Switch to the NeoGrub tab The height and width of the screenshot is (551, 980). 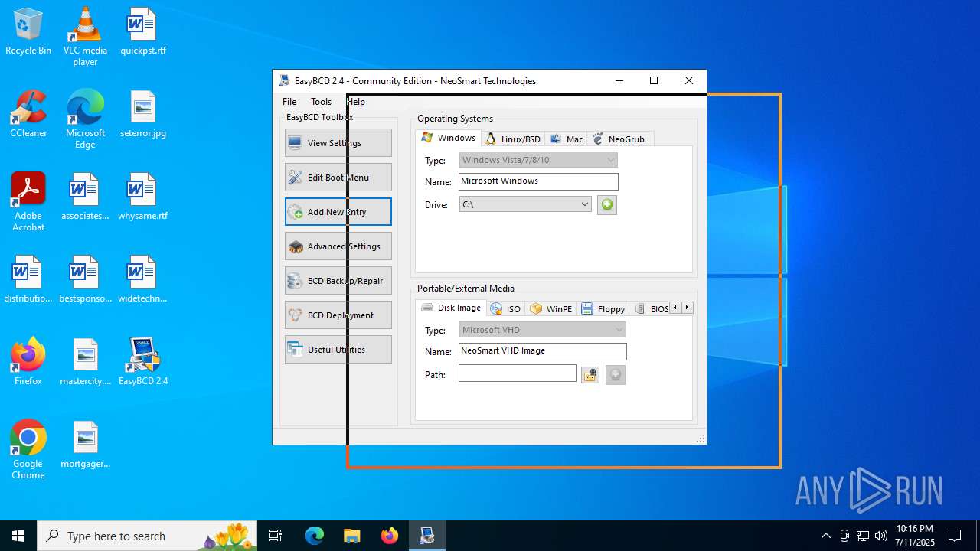[x=620, y=139]
